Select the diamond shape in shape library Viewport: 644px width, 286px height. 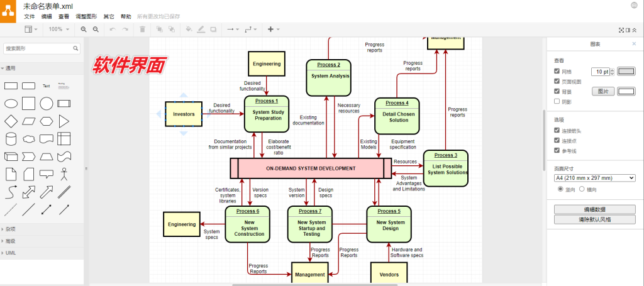coord(11,121)
